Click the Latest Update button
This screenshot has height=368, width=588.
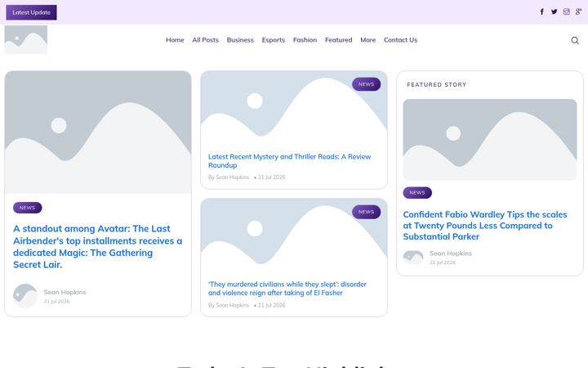pyautogui.click(x=31, y=12)
